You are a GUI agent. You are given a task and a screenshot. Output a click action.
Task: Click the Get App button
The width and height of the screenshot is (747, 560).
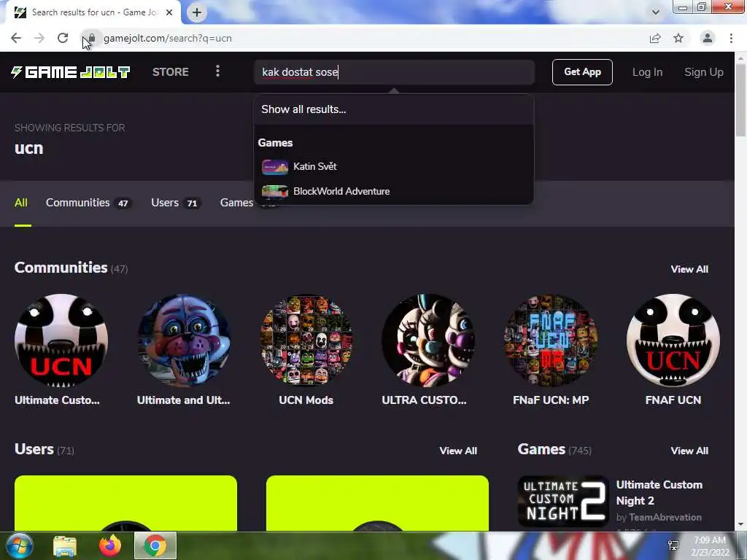coord(582,72)
